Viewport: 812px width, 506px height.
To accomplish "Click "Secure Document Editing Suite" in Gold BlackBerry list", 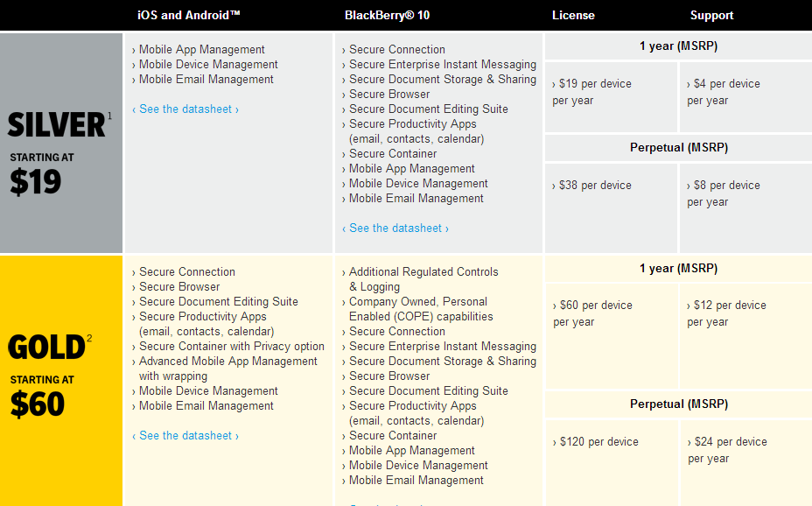I will coord(428,391).
